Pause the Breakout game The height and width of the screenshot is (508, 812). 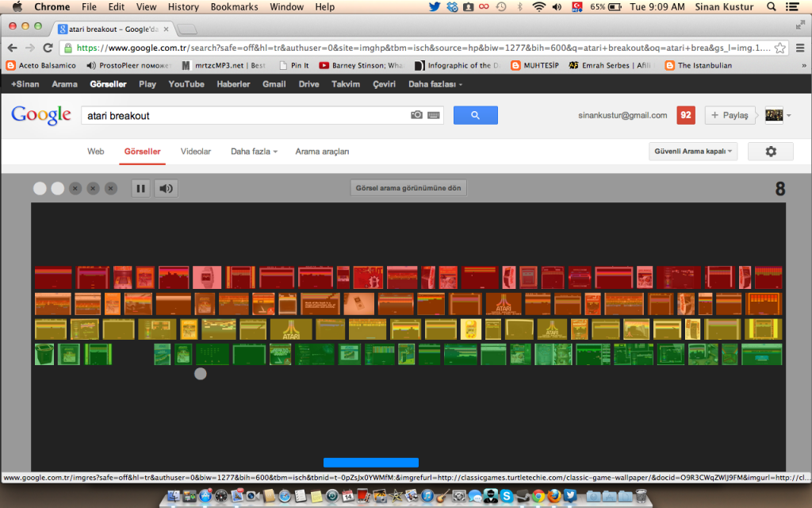point(140,188)
